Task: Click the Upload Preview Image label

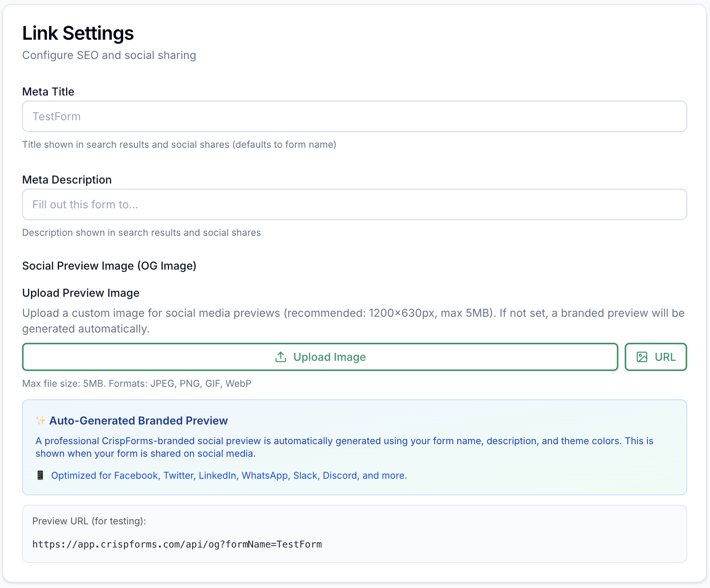Action: (x=80, y=293)
